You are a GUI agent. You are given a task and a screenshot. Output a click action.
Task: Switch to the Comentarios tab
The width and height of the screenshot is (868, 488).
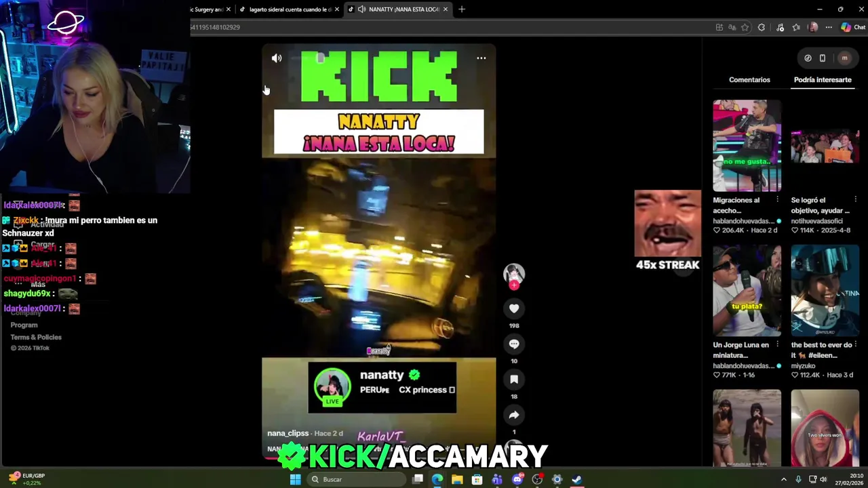coord(749,79)
